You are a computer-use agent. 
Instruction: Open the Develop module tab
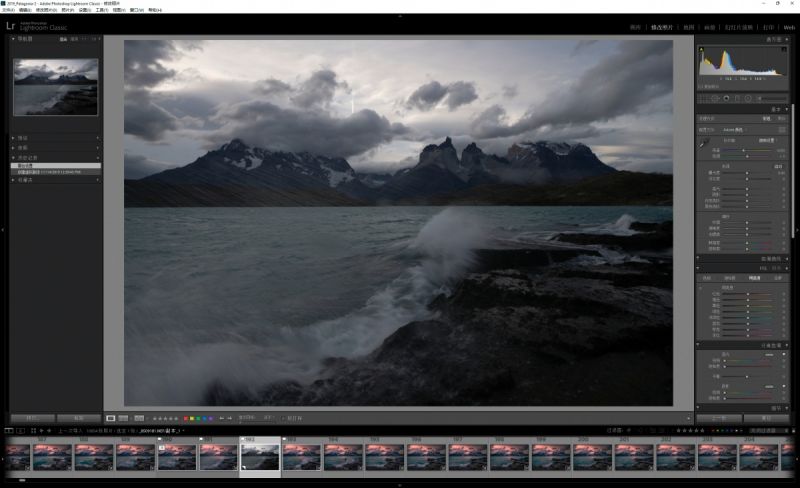662,27
